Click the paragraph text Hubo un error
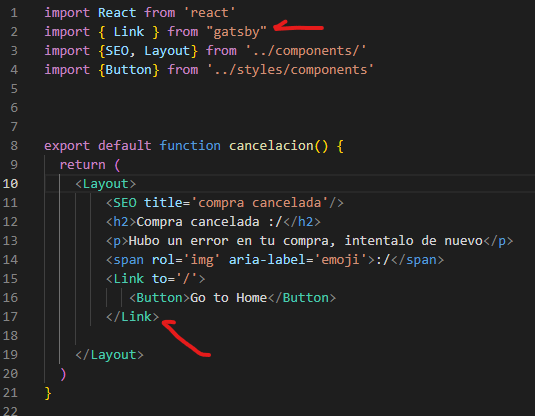Viewport: 535px width, 416px height. pyautogui.click(x=178, y=241)
